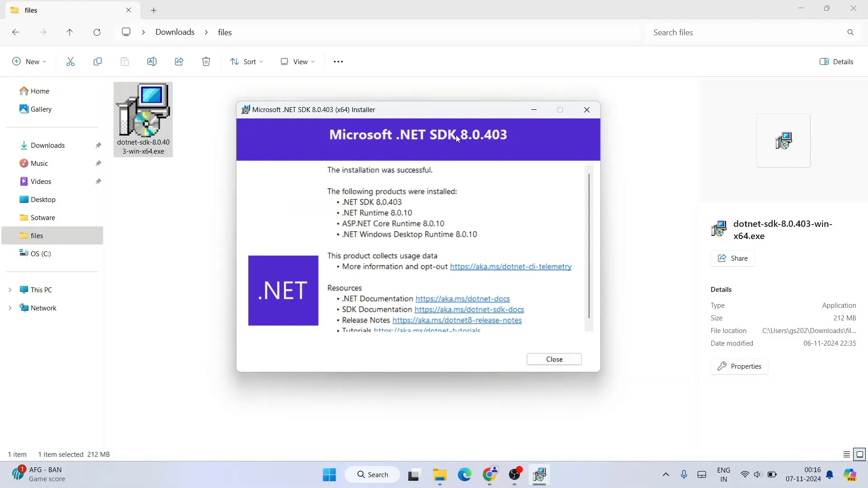Screen dimensions: 868x488
Task: Click the Rename icon in Explorer toolbar
Action: tap(152, 61)
